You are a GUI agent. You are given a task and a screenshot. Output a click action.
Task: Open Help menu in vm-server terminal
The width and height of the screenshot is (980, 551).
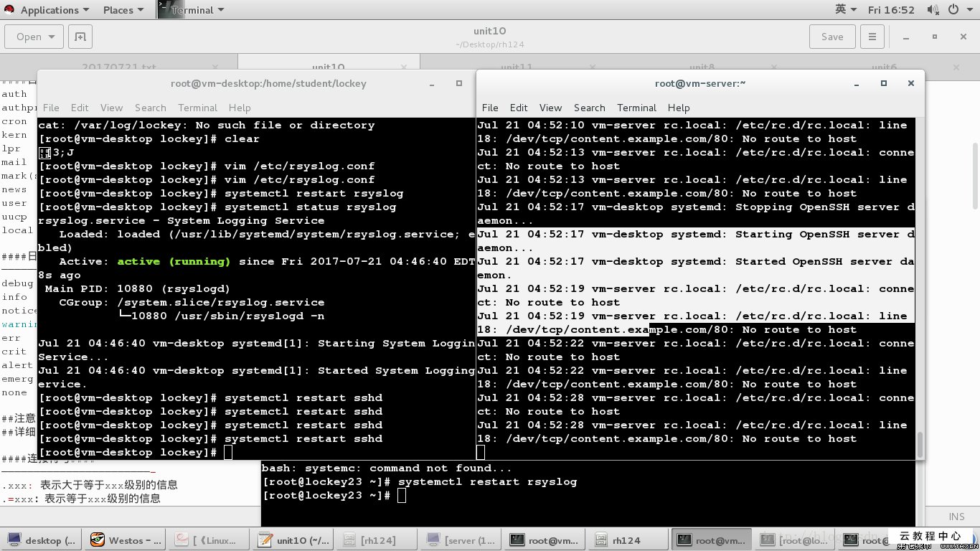pos(679,108)
